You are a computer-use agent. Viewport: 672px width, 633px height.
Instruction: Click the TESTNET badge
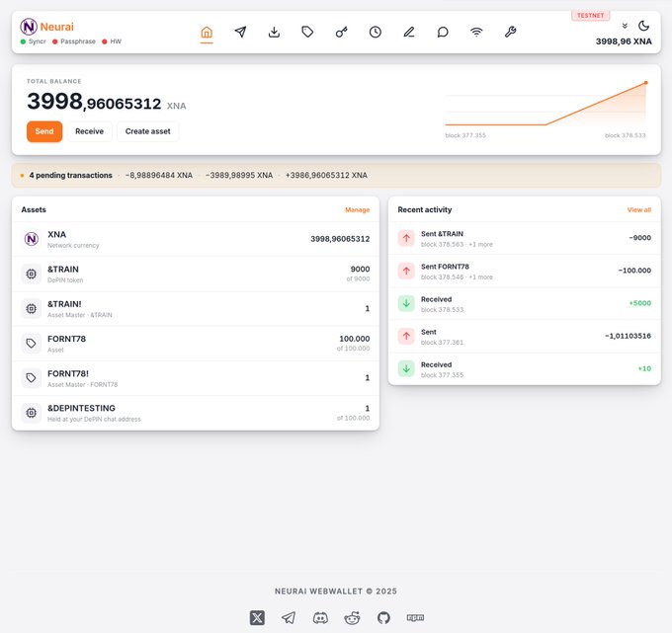point(590,16)
